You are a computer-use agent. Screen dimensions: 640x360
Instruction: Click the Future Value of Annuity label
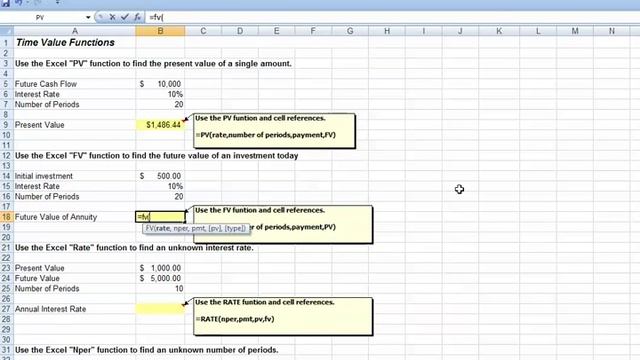pyautogui.click(x=56, y=217)
